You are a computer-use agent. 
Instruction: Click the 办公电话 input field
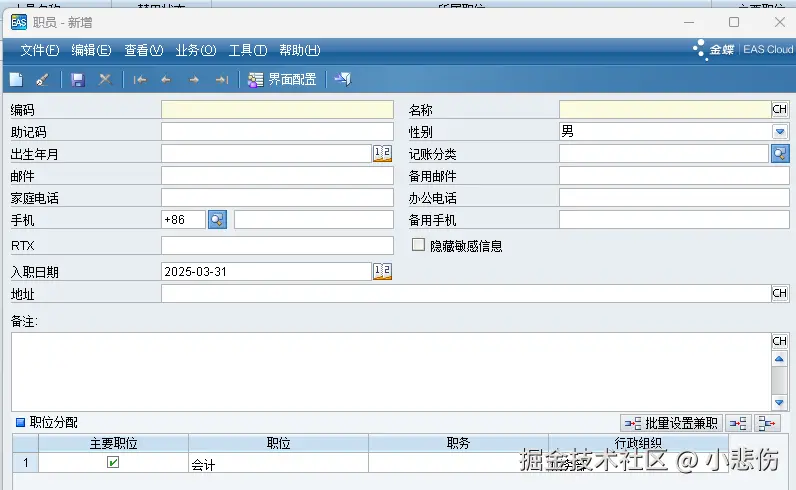(x=674, y=198)
